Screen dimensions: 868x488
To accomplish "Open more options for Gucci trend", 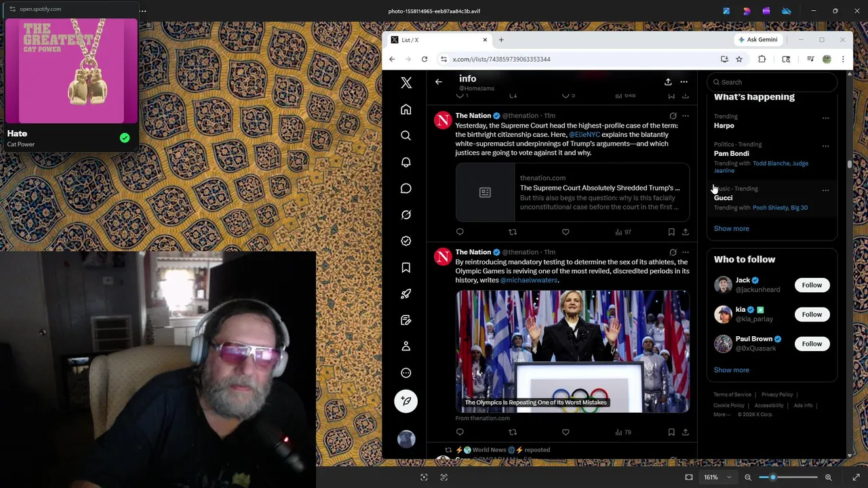I will click(x=825, y=190).
